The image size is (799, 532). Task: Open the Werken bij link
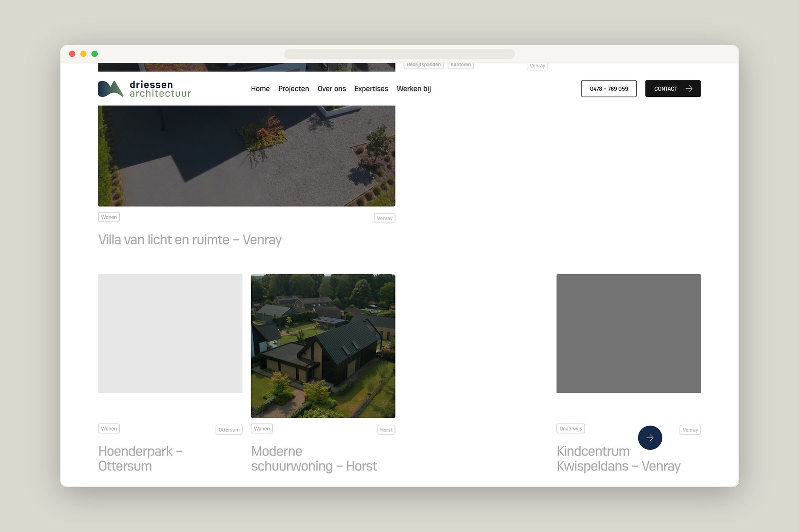coord(413,89)
